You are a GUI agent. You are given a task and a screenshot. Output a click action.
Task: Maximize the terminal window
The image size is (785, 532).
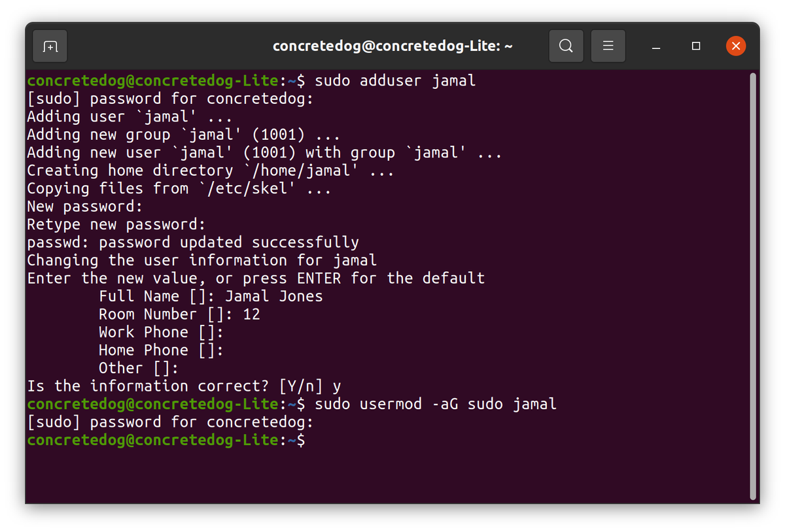tap(696, 46)
